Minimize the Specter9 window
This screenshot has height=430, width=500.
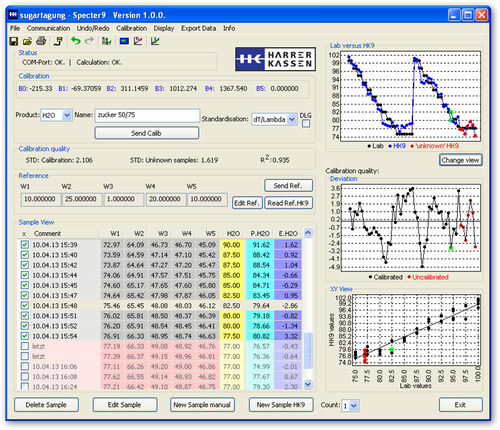[x=454, y=15]
